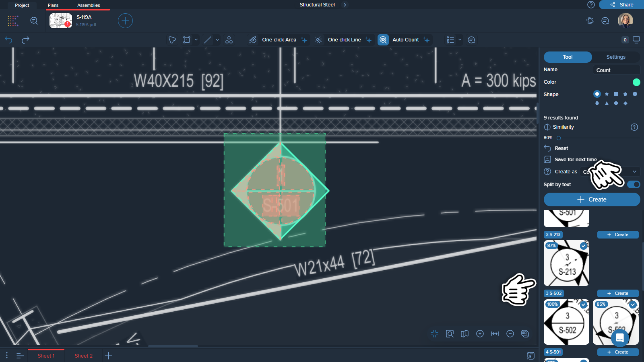Select the star count shape

(x=607, y=94)
